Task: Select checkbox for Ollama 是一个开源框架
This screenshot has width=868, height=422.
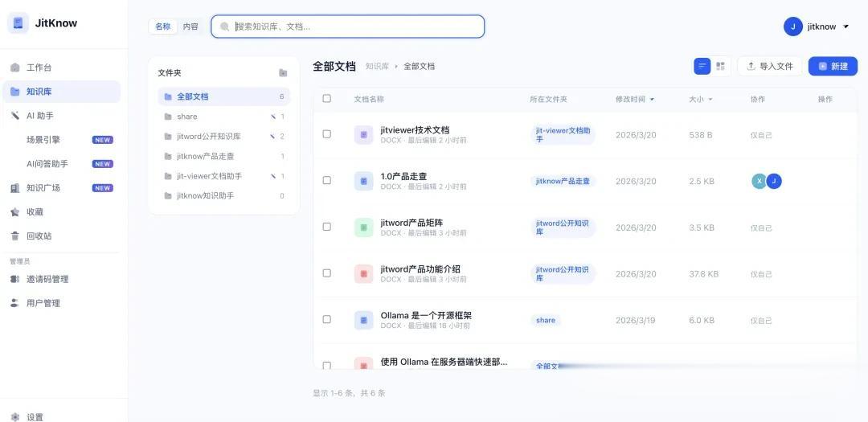Action: pyautogui.click(x=327, y=319)
